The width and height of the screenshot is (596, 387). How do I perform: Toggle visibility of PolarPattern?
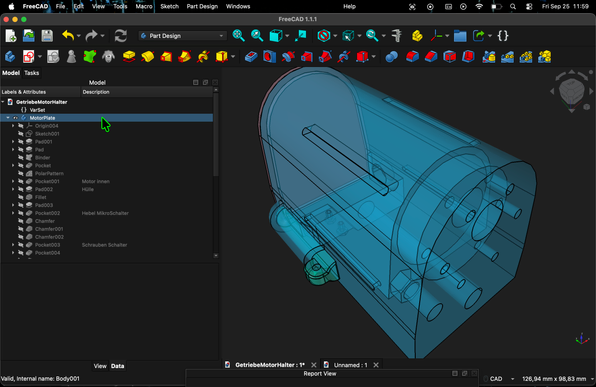(21, 173)
